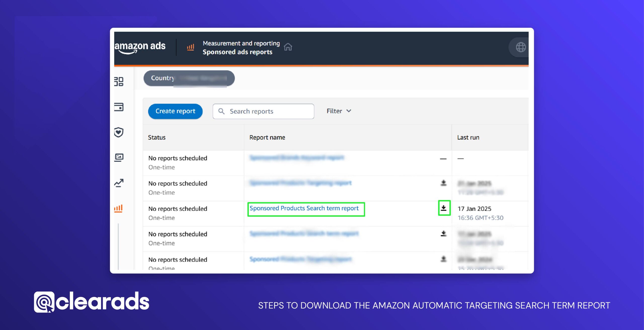
Task: Click the Create report button
Action: [175, 111]
